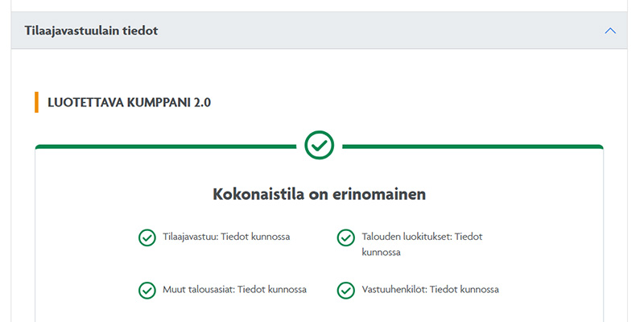Collapse section using the blue chevron arrow
Screen dimensions: 644x322
pyautogui.click(x=609, y=31)
